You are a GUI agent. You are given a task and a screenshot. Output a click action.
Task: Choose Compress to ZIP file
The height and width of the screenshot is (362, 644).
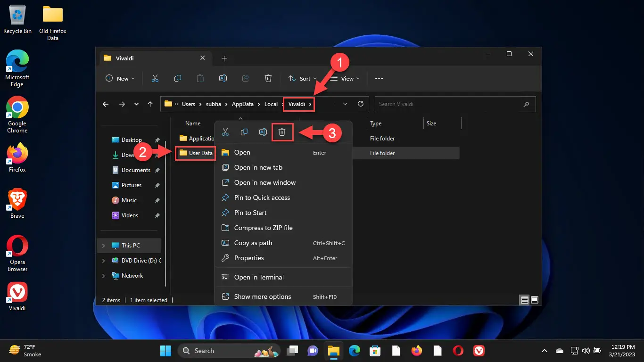[x=284, y=228]
